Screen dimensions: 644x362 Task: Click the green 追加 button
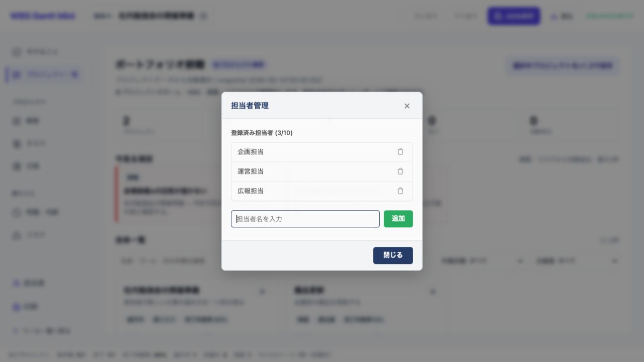(398, 219)
